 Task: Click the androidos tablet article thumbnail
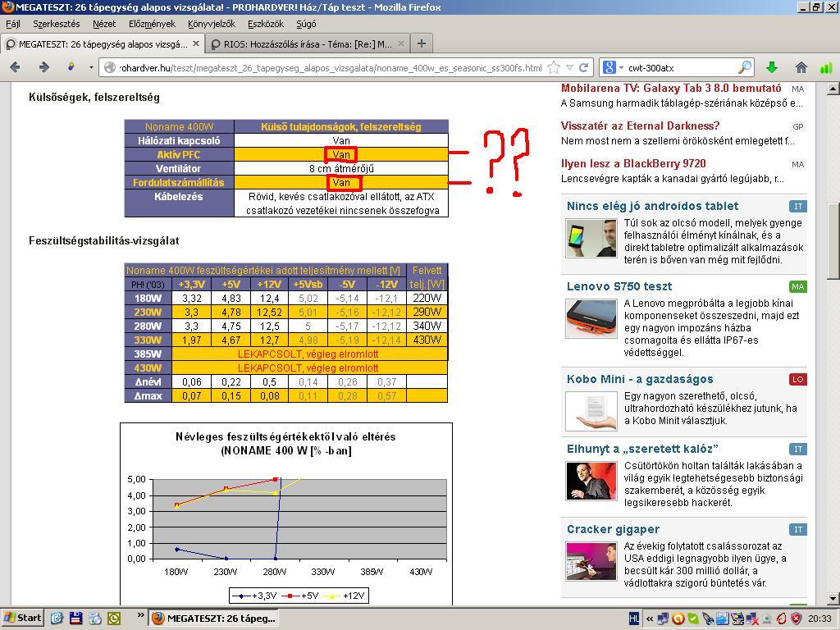tap(591, 238)
